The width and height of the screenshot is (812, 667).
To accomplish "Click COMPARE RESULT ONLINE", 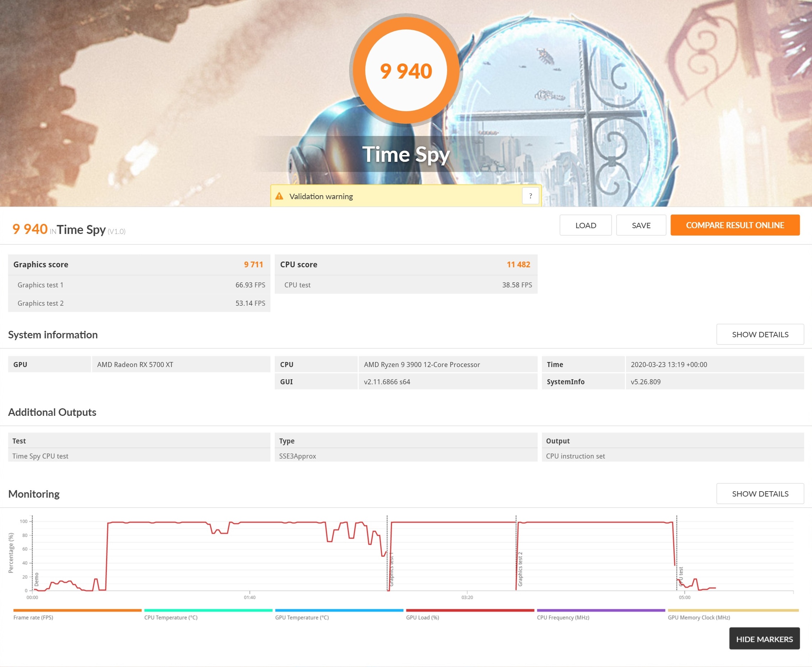I will (735, 225).
